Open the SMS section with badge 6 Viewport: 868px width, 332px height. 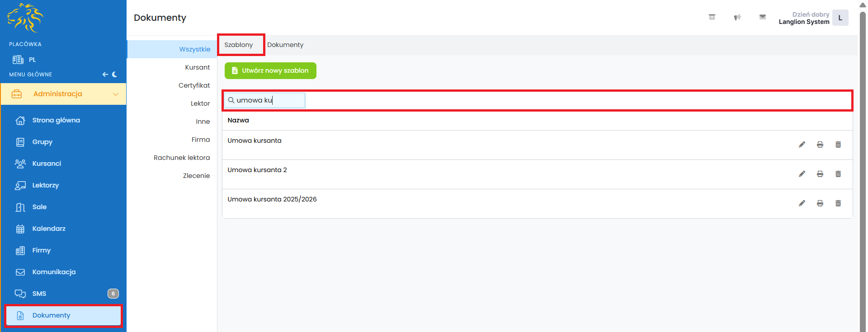(x=39, y=294)
